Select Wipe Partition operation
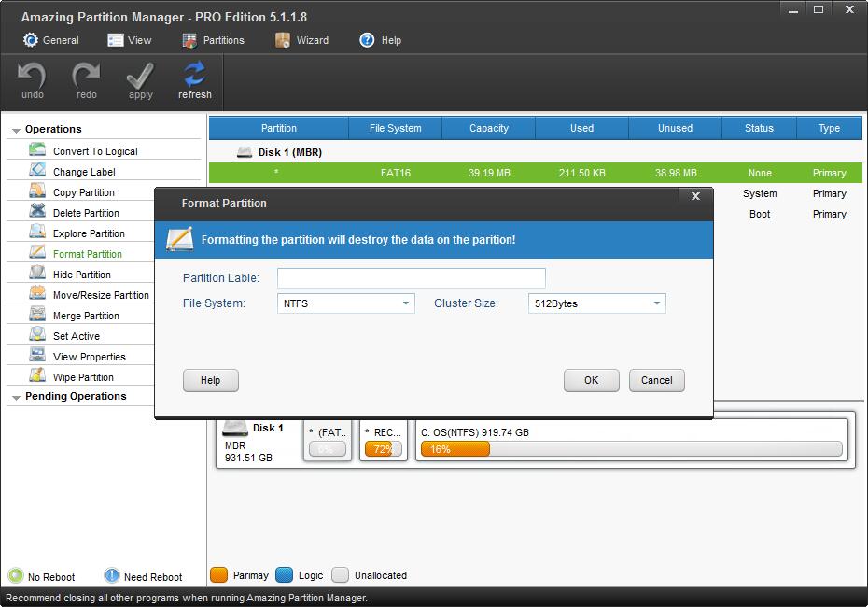Image resolution: width=868 pixels, height=607 pixels. point(83,377)
